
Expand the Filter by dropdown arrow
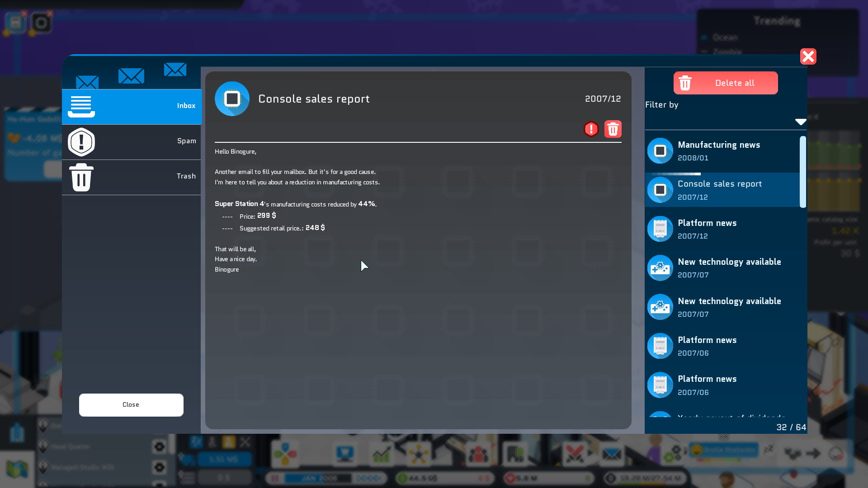800,122
